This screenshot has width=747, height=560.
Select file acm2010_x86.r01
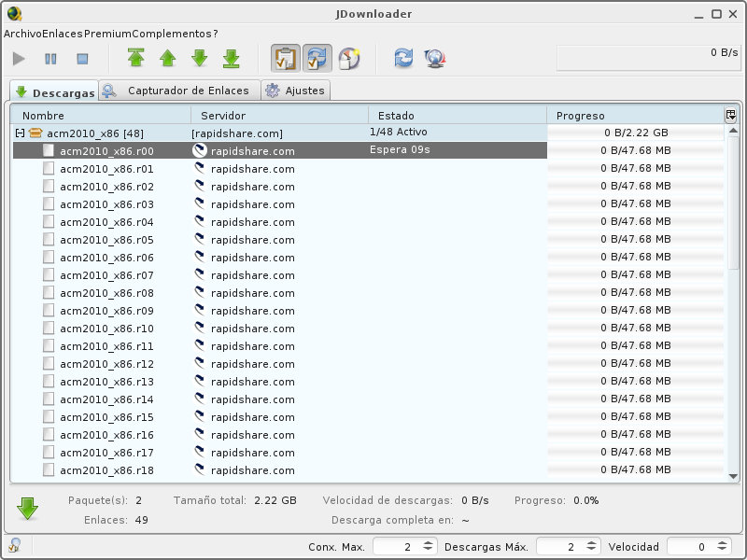pyautogui.click(x=106, y=169)
